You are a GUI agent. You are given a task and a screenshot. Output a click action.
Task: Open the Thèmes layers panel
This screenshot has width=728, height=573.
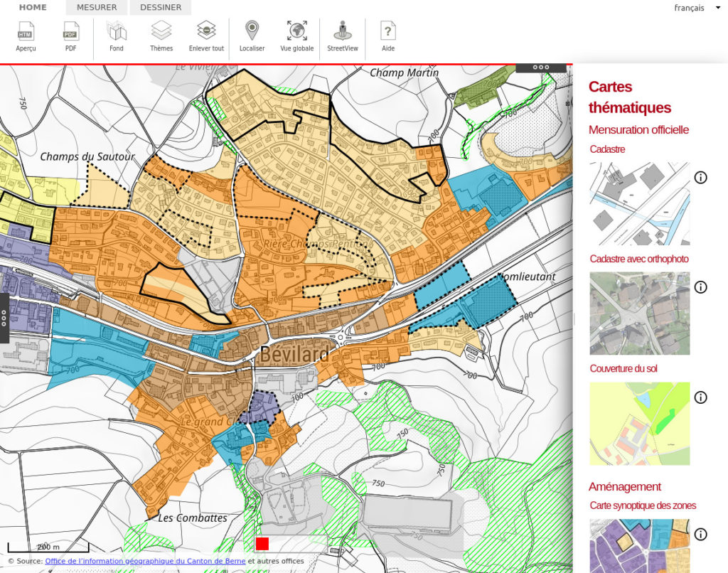161,36
